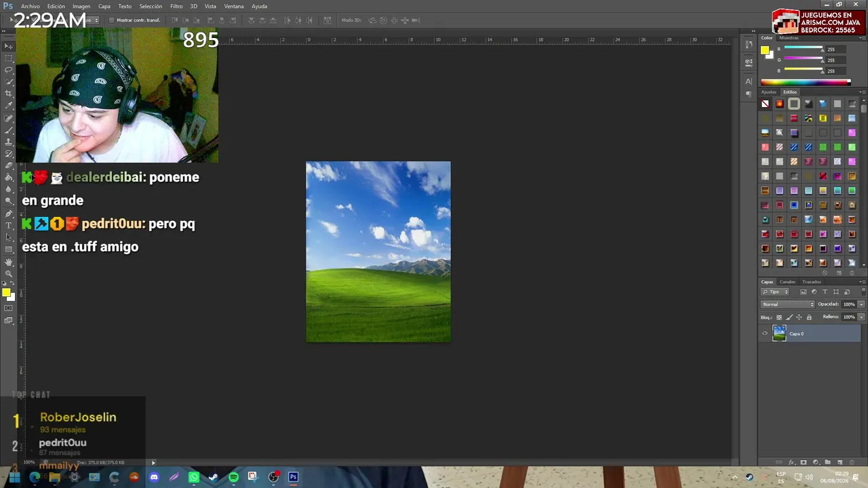
Task: Hide the Capa 0 layer visibility eye
Action: tap(765, 333)
